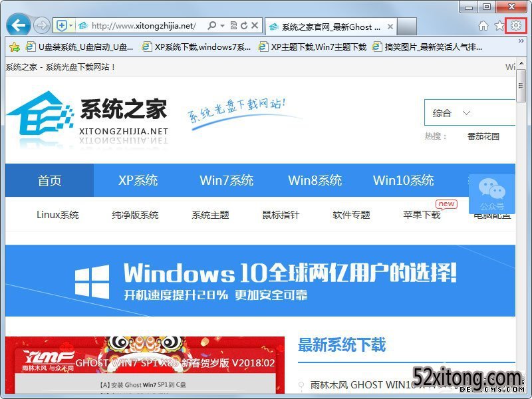Open the Win10系统 navigation item

click(x=404, y=180)
